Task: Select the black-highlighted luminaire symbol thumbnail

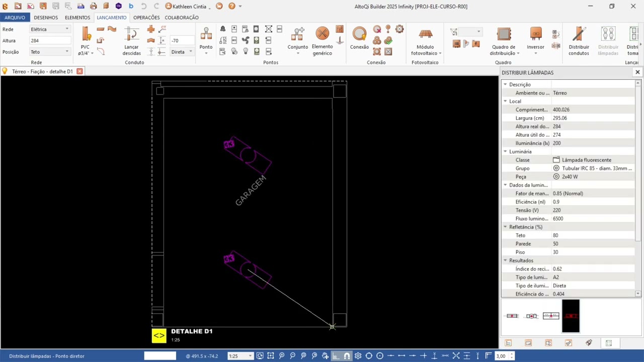Action: 571,316
